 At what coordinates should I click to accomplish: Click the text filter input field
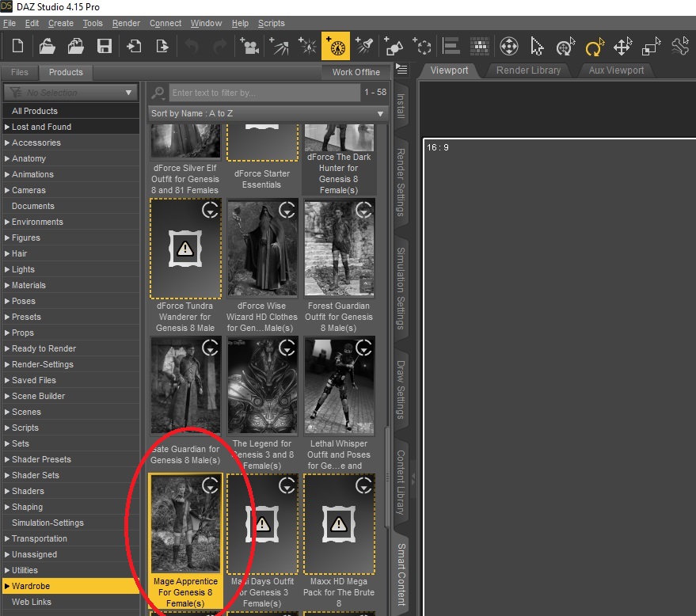point(261,93)
